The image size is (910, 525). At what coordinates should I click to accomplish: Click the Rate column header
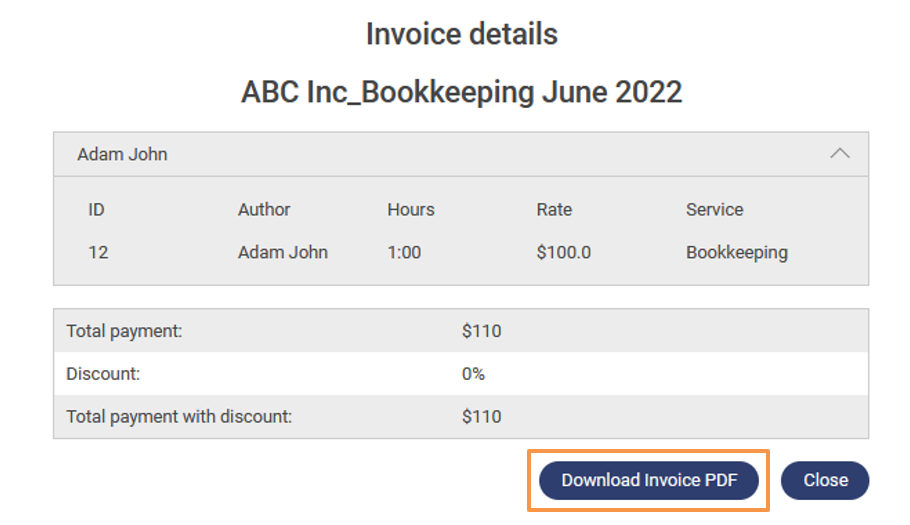point(554,210)
